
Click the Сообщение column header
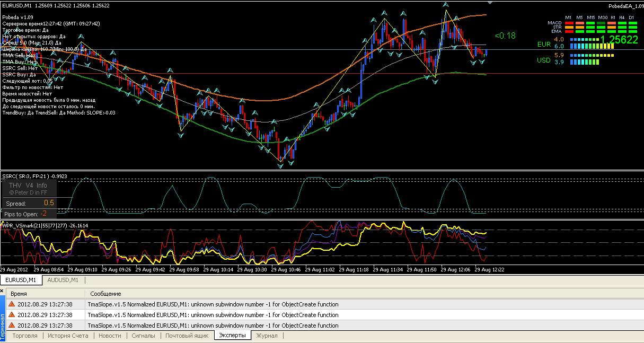click(x=105, y=293)
